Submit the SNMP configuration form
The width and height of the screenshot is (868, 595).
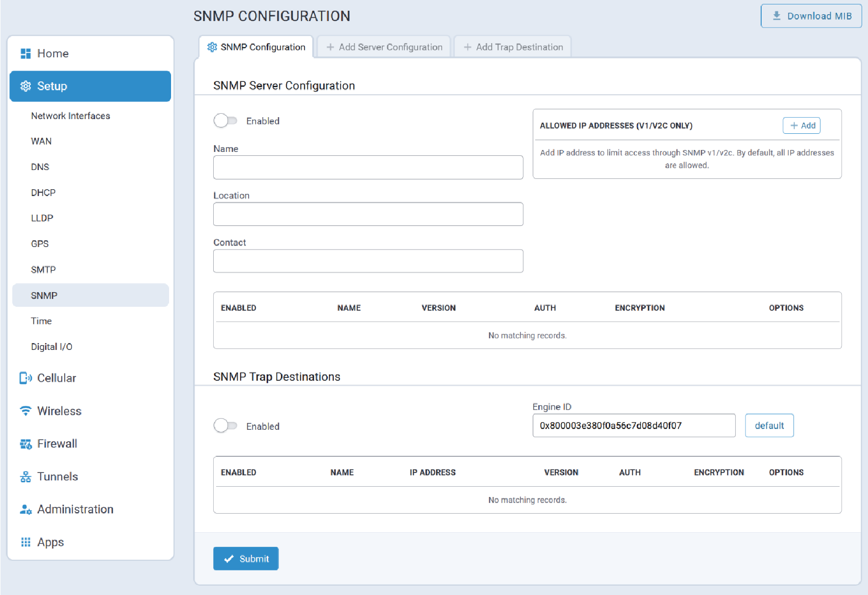[246, 559]
